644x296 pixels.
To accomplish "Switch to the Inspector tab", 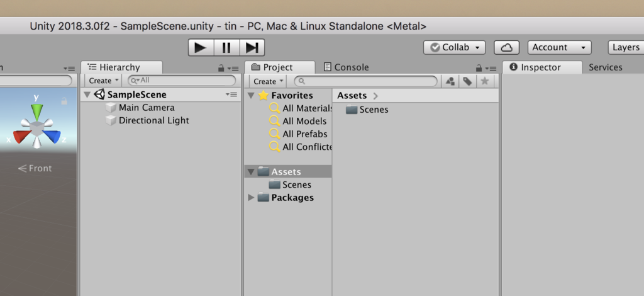I will (542, 67).
